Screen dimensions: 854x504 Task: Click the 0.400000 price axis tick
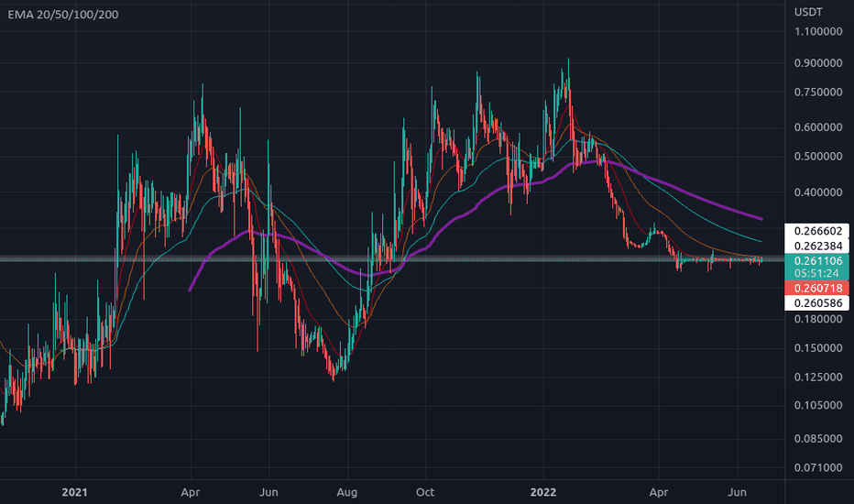tap(818, 192)
